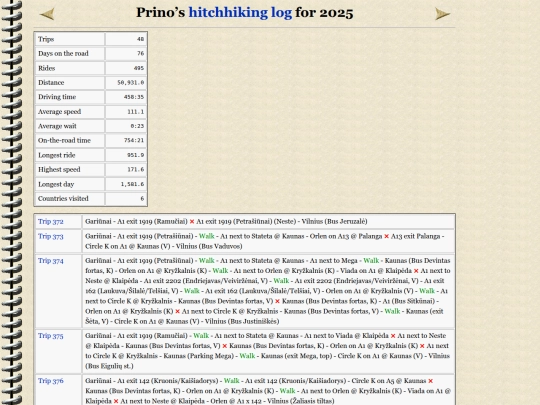Select the Highest speed label

59,170
